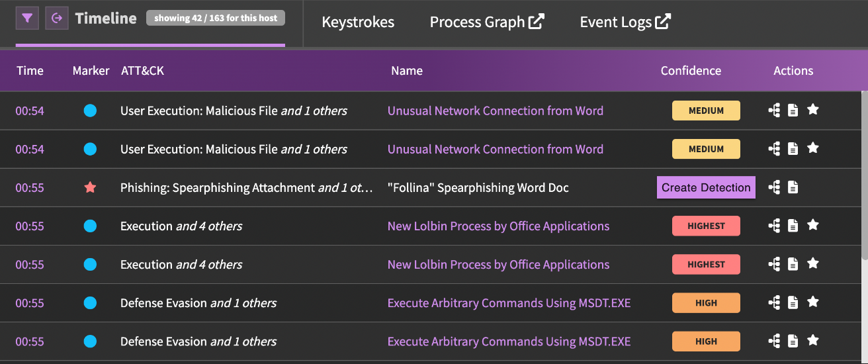Open document icon in first Unusual Network row

[793, 111]
